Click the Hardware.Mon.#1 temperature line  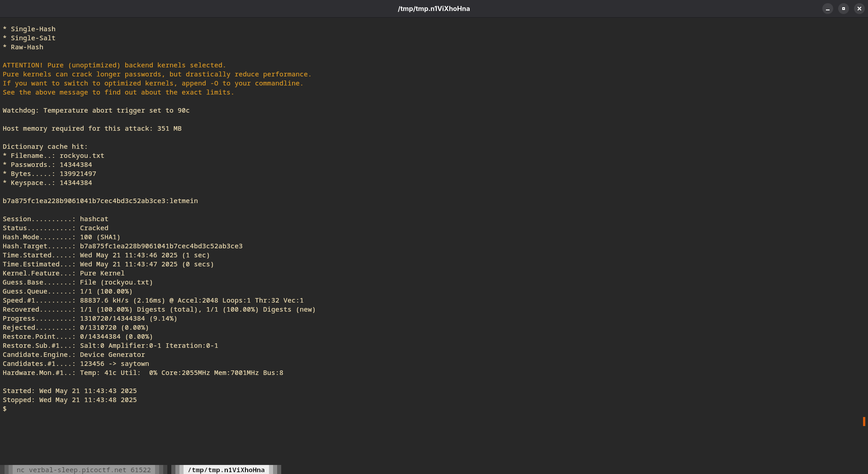pyautogui.click(x=143, y=373)
